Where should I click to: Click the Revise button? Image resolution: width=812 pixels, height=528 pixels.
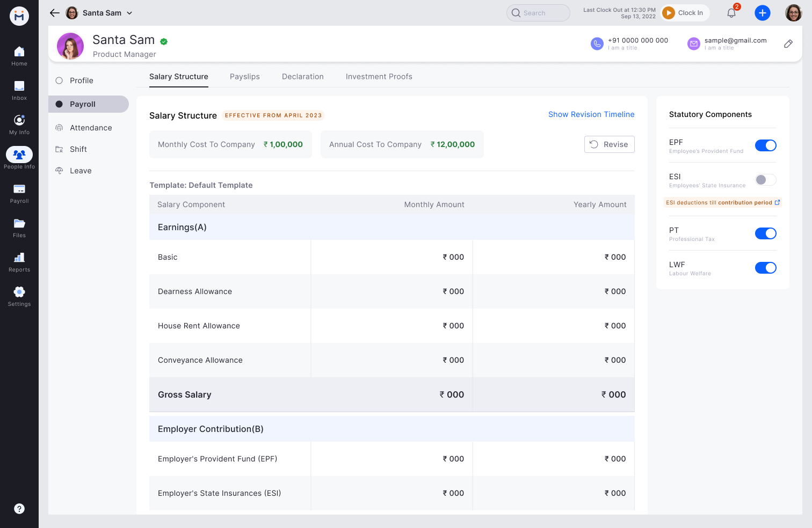pos(609,144)
